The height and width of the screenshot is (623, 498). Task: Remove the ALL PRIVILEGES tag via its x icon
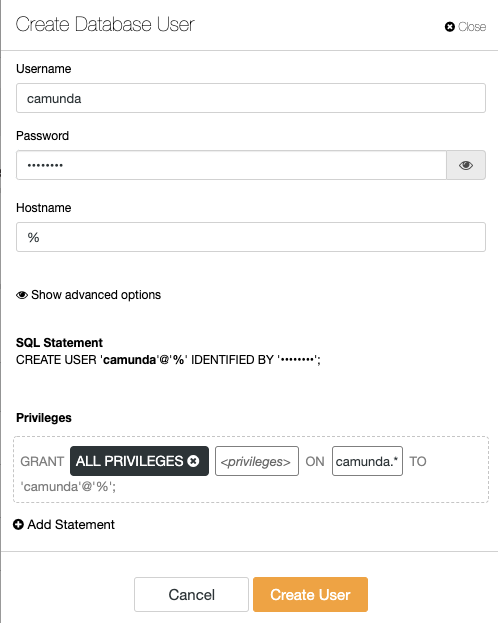[194, 461]
